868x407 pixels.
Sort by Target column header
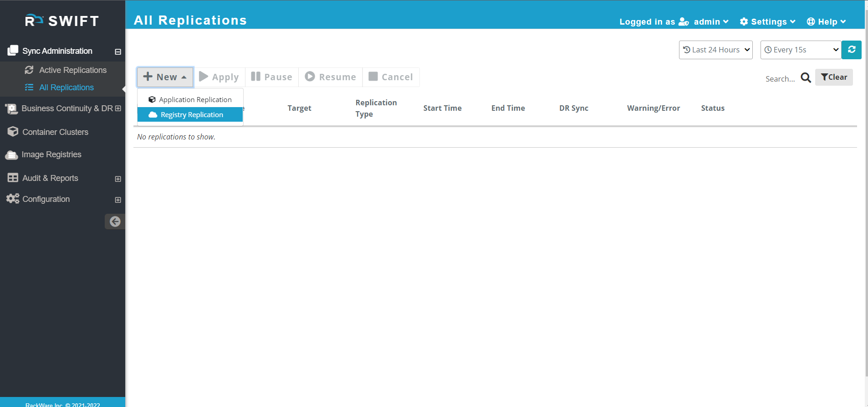[x=299, y=108]
